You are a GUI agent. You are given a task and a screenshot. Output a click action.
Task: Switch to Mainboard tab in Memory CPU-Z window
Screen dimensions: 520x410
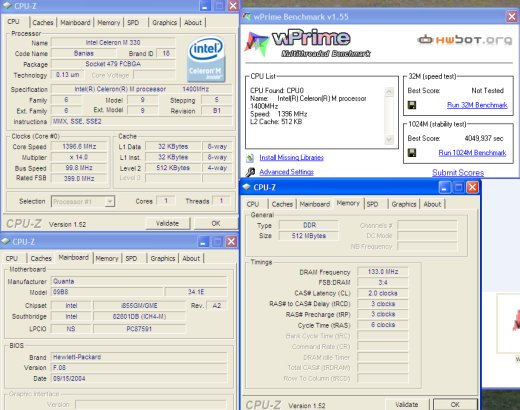[315, 204]
